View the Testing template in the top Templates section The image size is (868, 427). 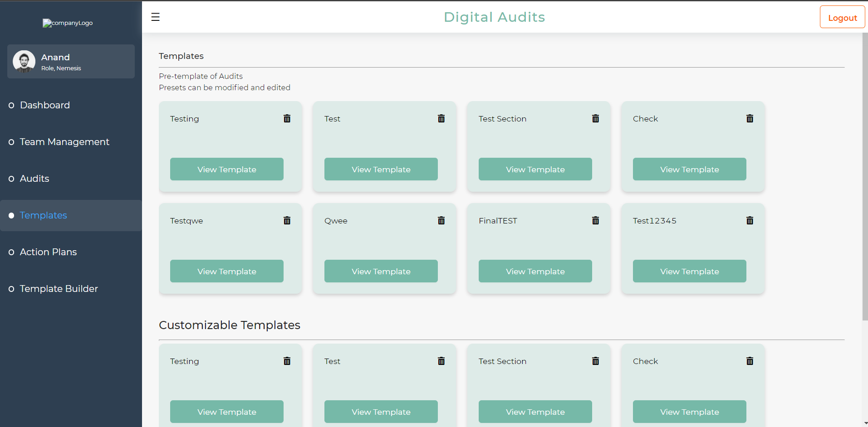[x=227, y=169]
